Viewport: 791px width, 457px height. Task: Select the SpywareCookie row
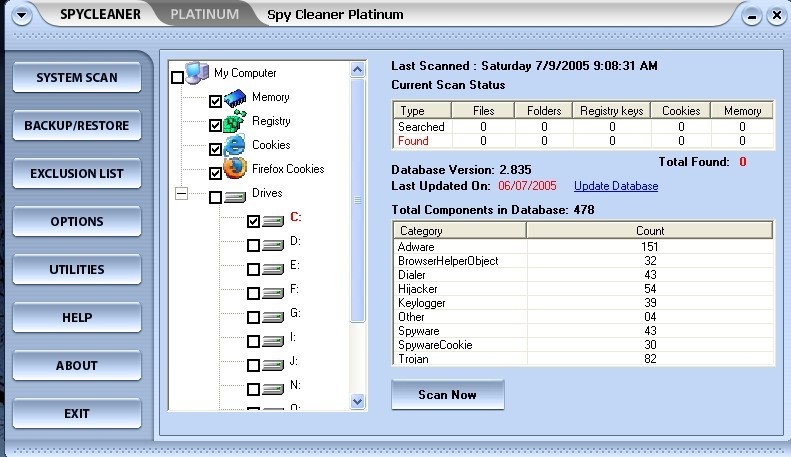(583, 345)
